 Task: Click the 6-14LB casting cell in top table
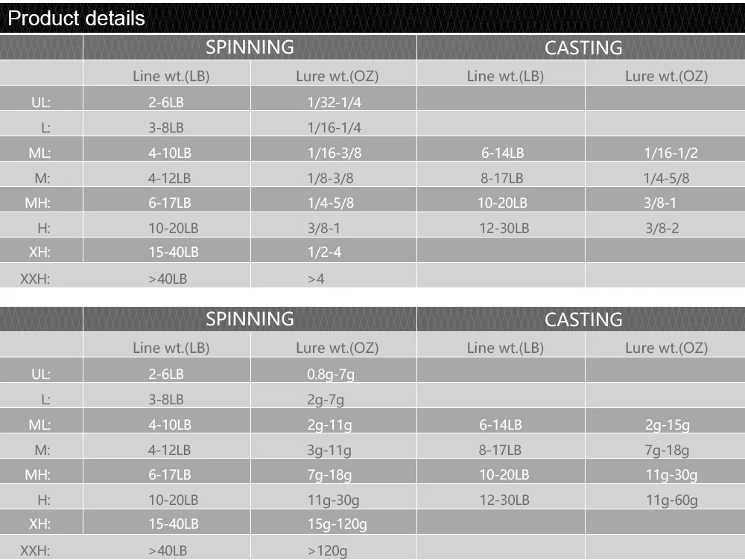[502, 153]
